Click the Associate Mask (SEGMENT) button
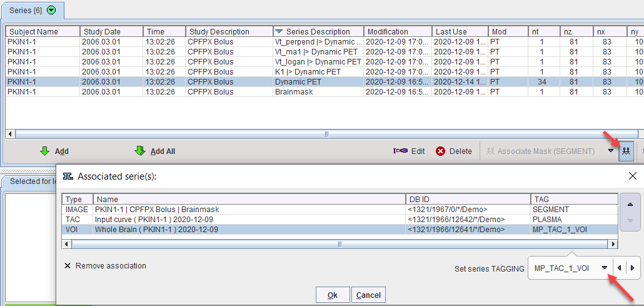Screen dimensions: 644x306 point(540,151)
